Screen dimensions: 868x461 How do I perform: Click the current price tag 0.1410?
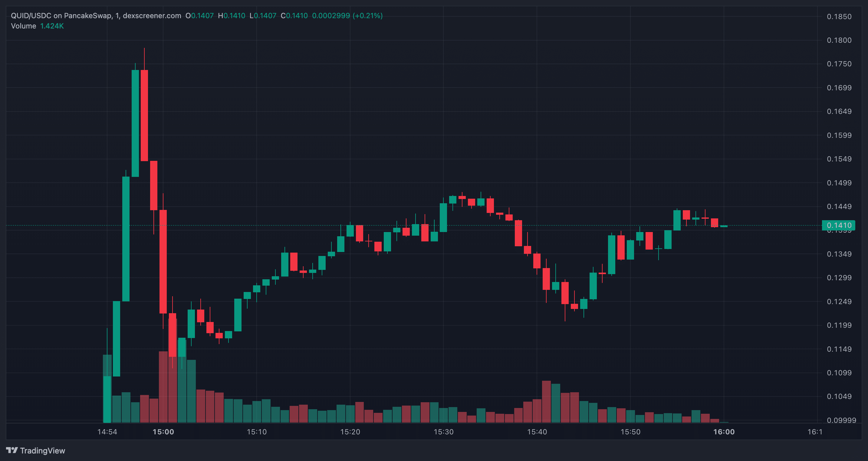point(839,225)
